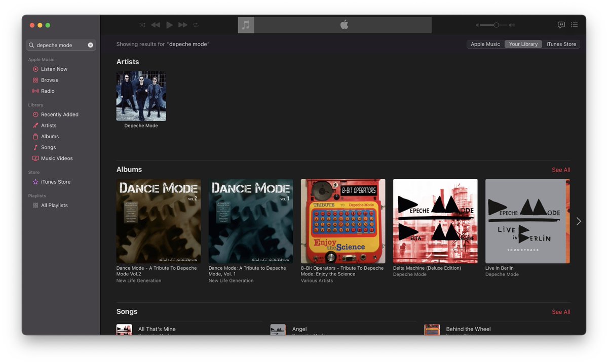The width and height of the screenshot is (608, 364).
Task: Click Delta Machine (Deluxe Edition) title
Action: click(x=427, y=268)
